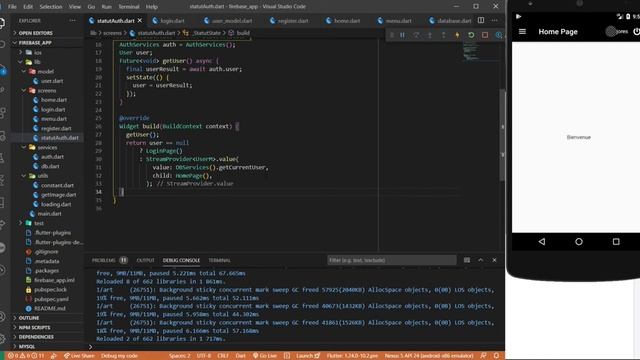Viewport: 640px width, 360px height.
Task: Click errors and warnings count in status bar
Action: coord(26,356)
